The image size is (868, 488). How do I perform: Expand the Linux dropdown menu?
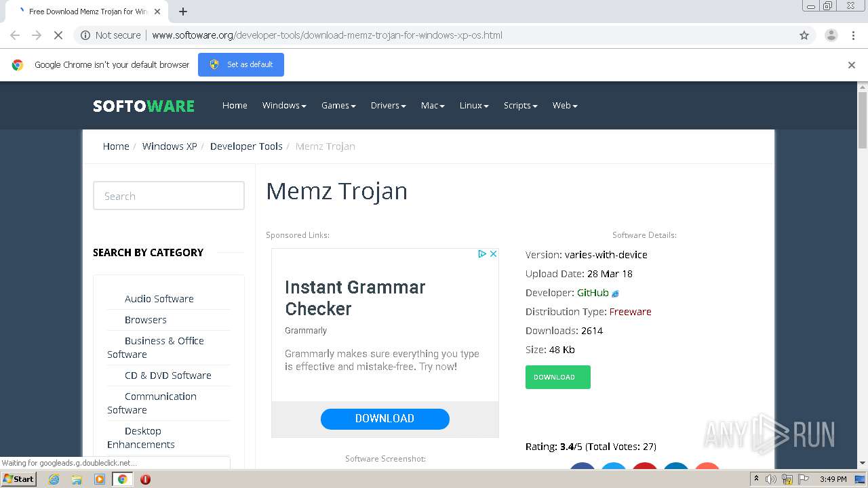pos(474,105)
